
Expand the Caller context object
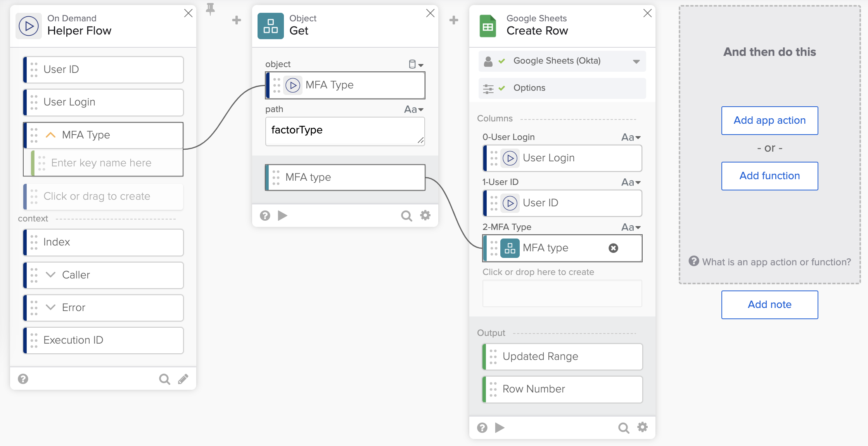pyautogui.click(x=50, y=275)
